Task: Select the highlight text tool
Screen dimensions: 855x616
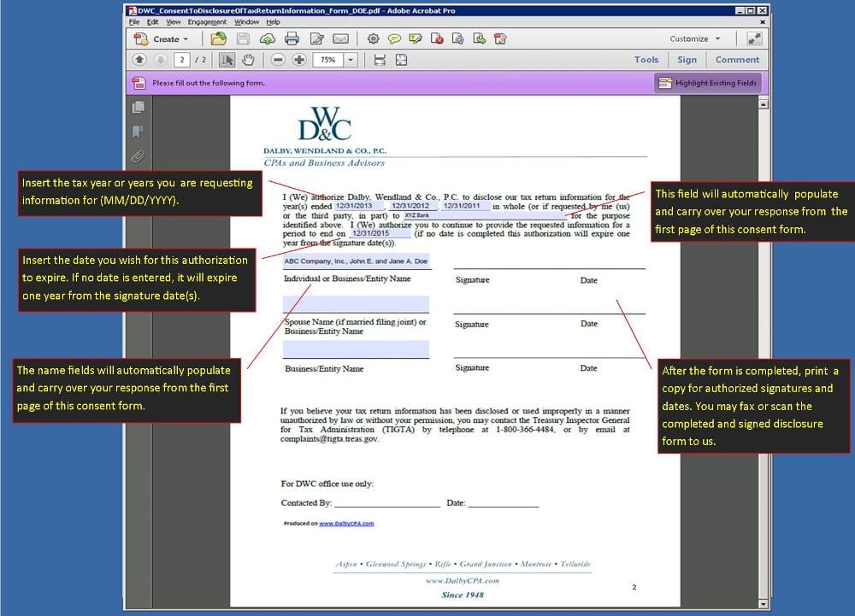Action: tap(416, 38)
